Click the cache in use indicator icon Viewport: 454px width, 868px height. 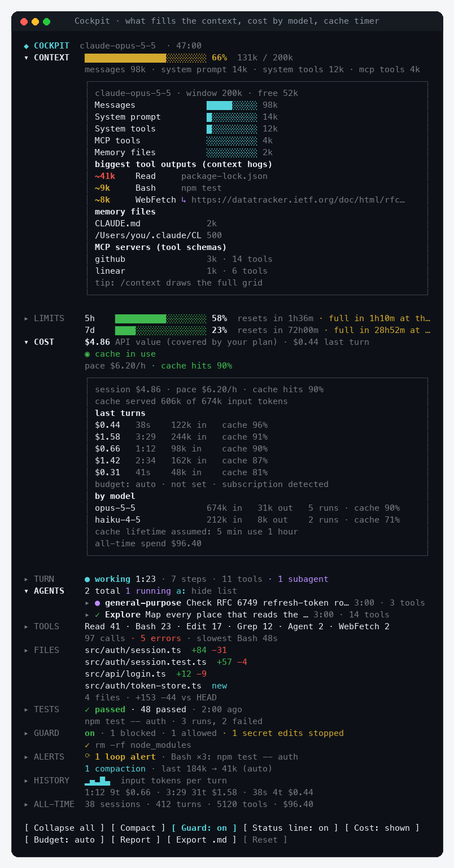(x=87, y=354)
